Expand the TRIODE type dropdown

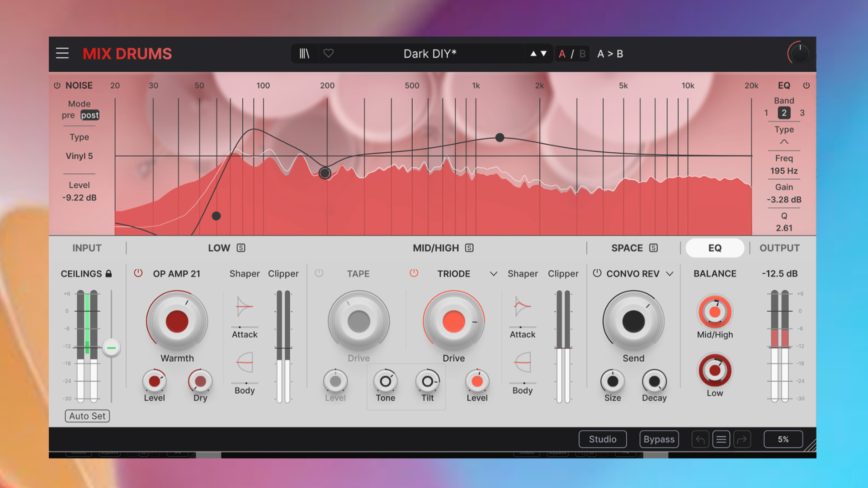494,274
